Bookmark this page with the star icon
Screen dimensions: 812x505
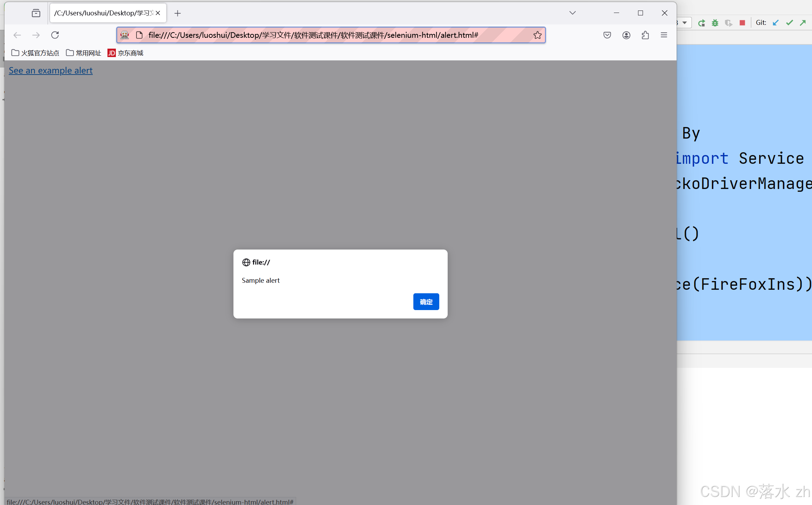(x=538, y=35)
